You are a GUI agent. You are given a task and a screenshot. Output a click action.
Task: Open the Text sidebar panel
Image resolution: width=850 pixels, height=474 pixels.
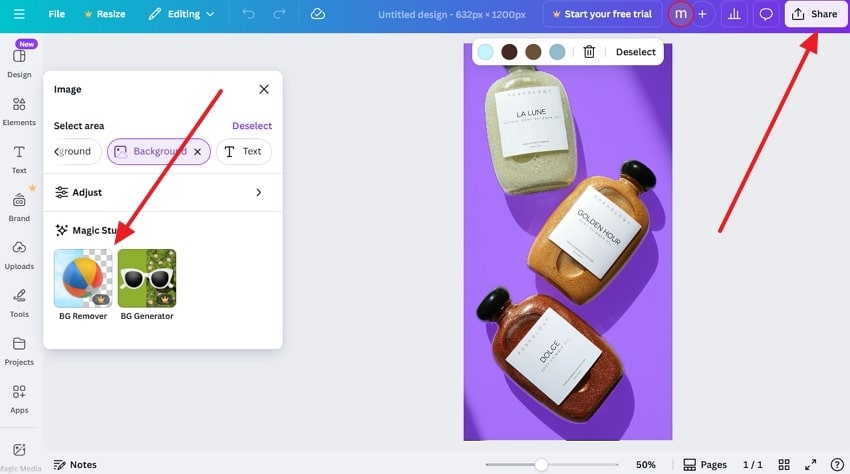point(19,159)
